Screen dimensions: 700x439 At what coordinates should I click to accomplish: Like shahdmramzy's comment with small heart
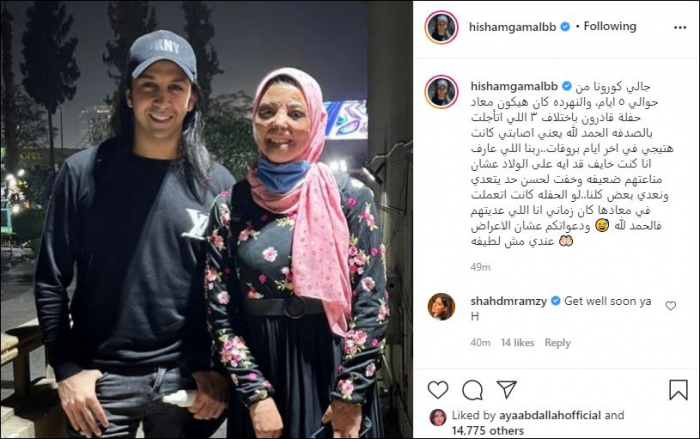click(671, 305)
